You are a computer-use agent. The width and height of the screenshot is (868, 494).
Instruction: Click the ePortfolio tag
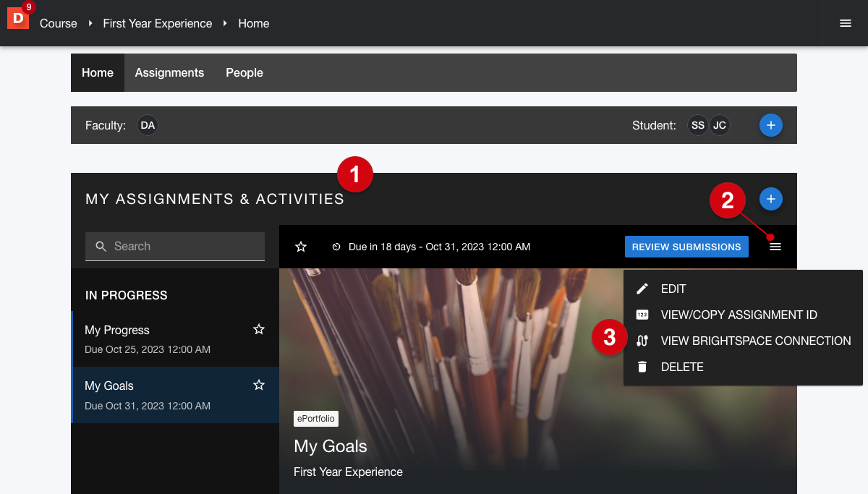point(316,419)
